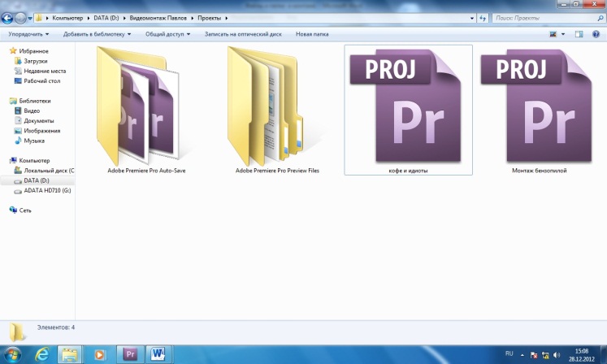
Task: Click Компьютер in the address bar
Action: [x=67, y=18]
